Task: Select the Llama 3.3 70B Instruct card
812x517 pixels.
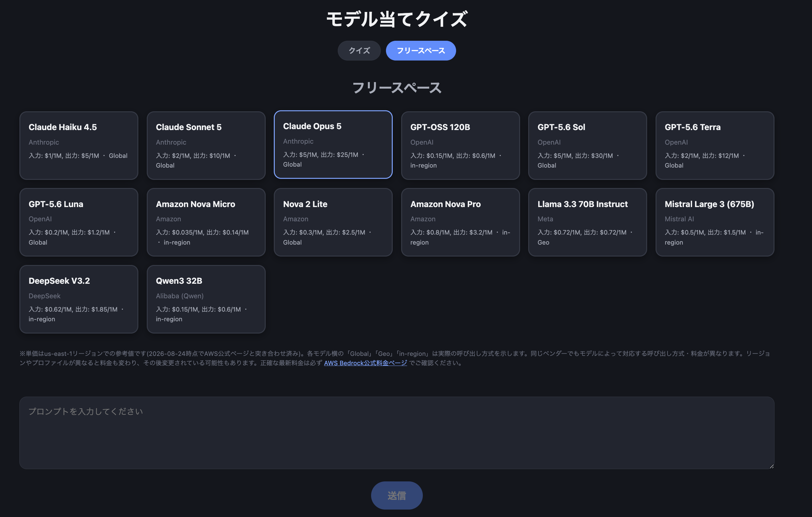Action: [x=587, y=222]
